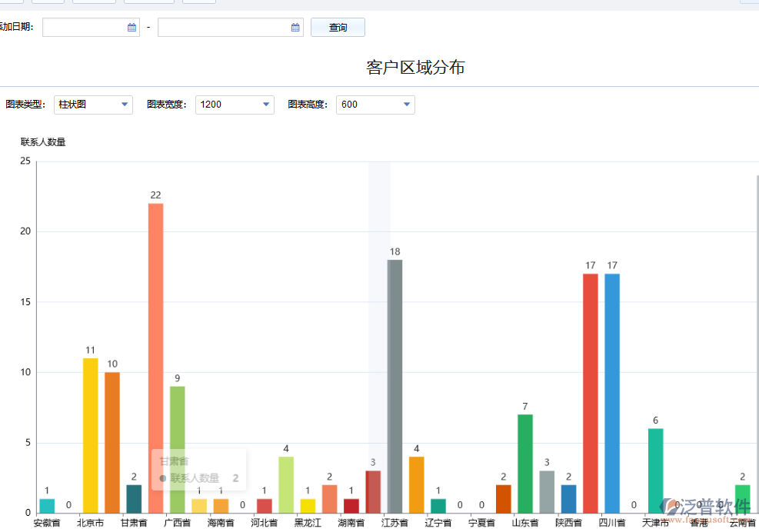Toggle the 联系人数量 legend dot in the tooltip
759x532 pixels.
tap(161, 478)
